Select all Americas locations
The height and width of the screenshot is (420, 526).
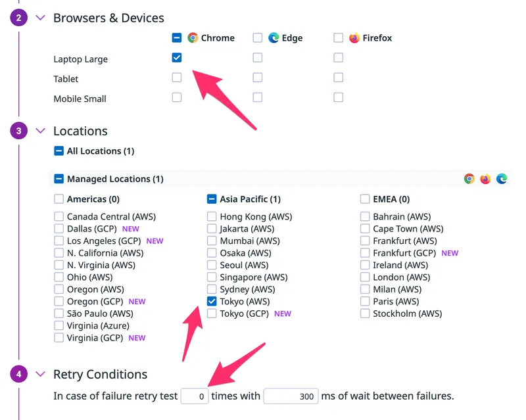[59, 199]
